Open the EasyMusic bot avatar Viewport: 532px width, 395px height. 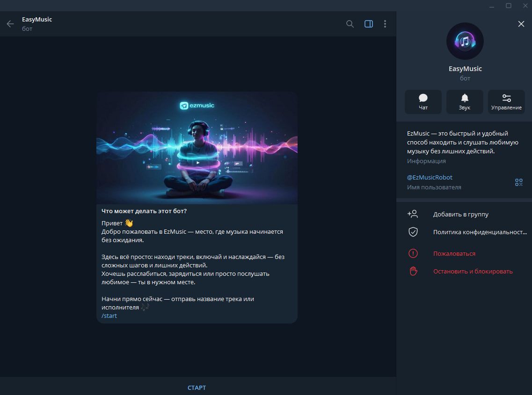click(x=465, y=41)
